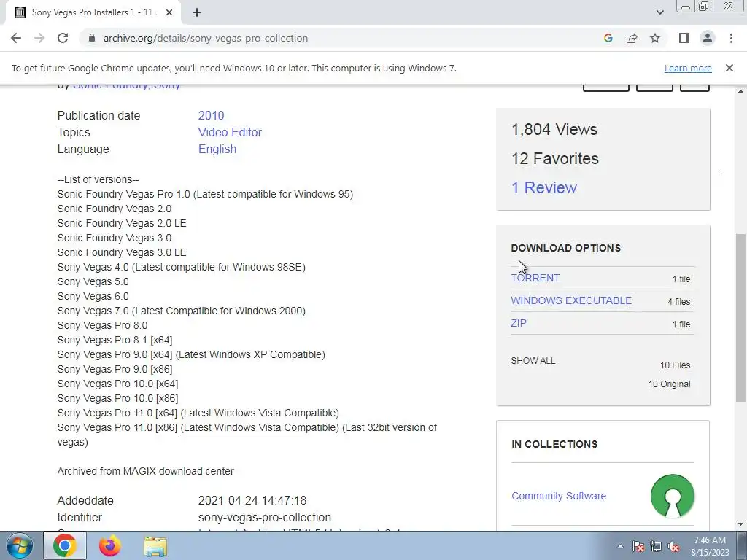Click '12 Favorites' text
Screen dimensions: 747x560
555,158
